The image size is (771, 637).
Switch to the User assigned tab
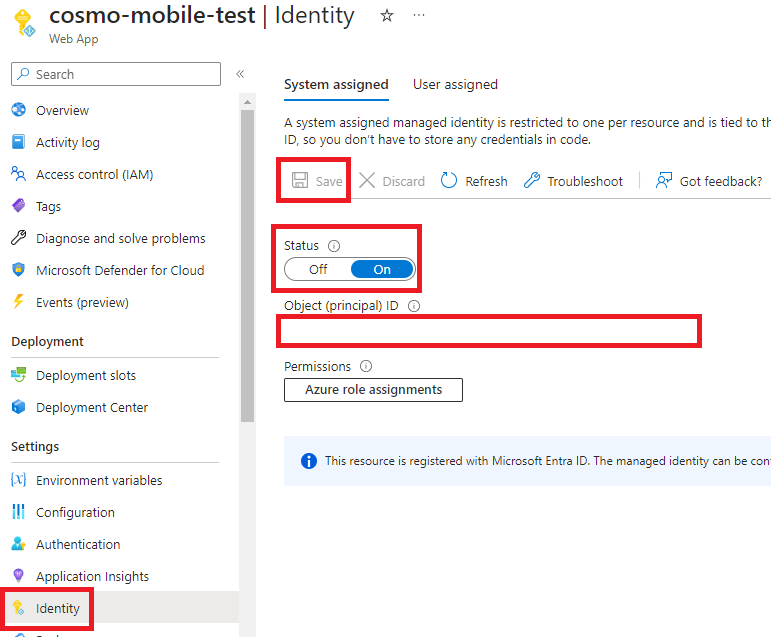[x=455, y=85]
